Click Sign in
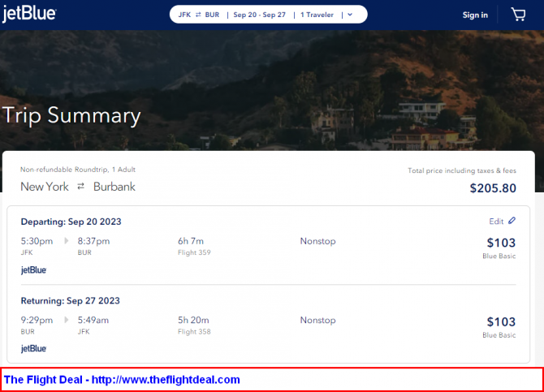The image size is (544, 392). click(x=475, y=15)
